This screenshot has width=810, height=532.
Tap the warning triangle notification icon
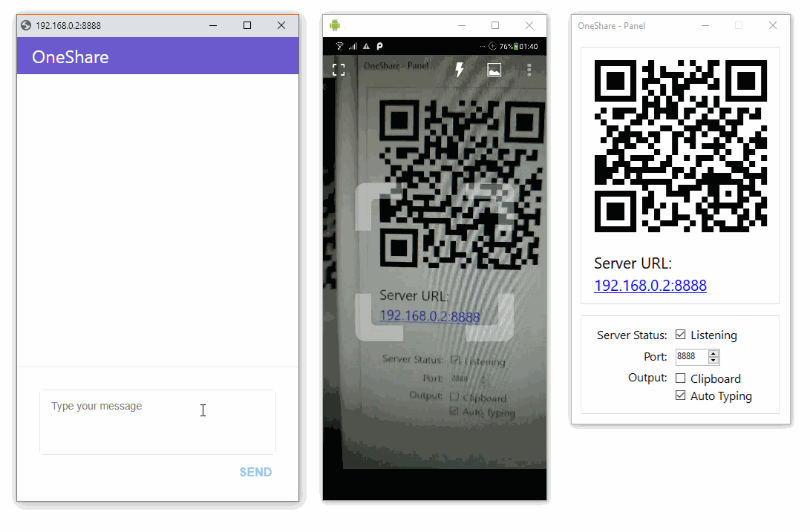click(x=366, y=46)
